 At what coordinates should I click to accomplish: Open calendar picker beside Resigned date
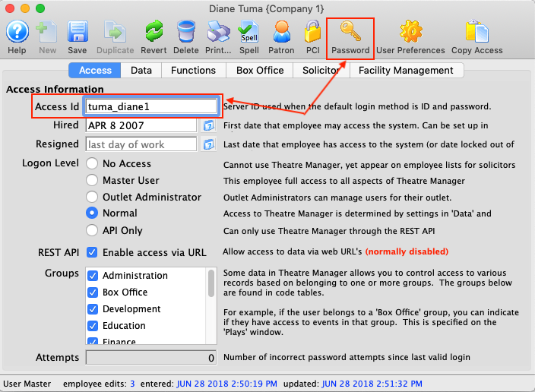tap(208, 144)
